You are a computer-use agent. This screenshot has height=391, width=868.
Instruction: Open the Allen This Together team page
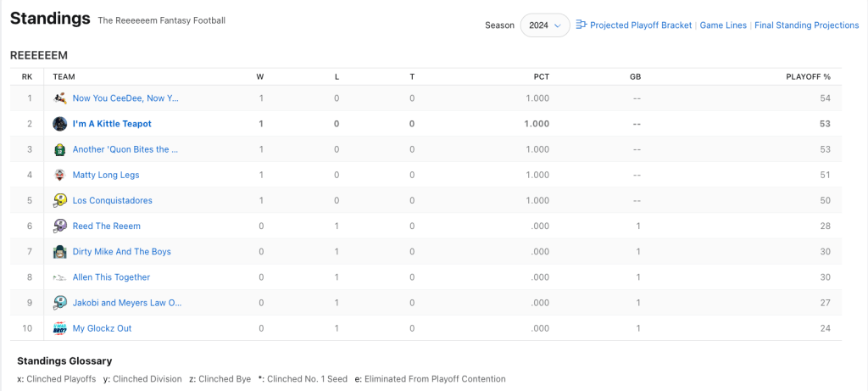tap(111, 277)
